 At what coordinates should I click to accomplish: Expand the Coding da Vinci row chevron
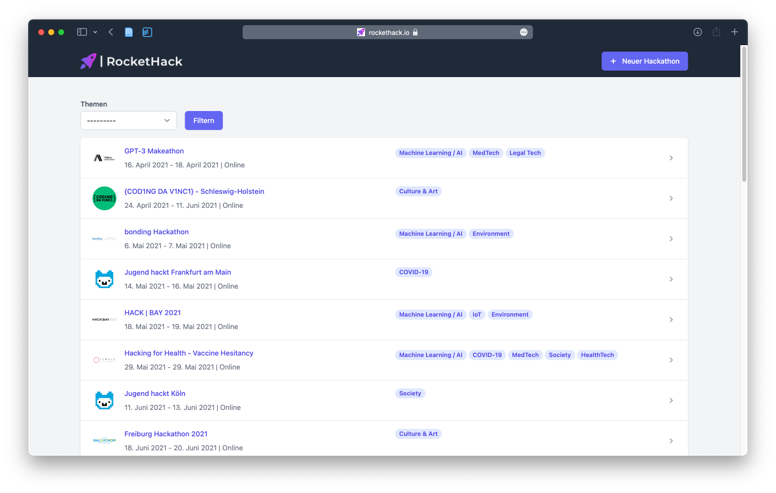click(671, 198)
